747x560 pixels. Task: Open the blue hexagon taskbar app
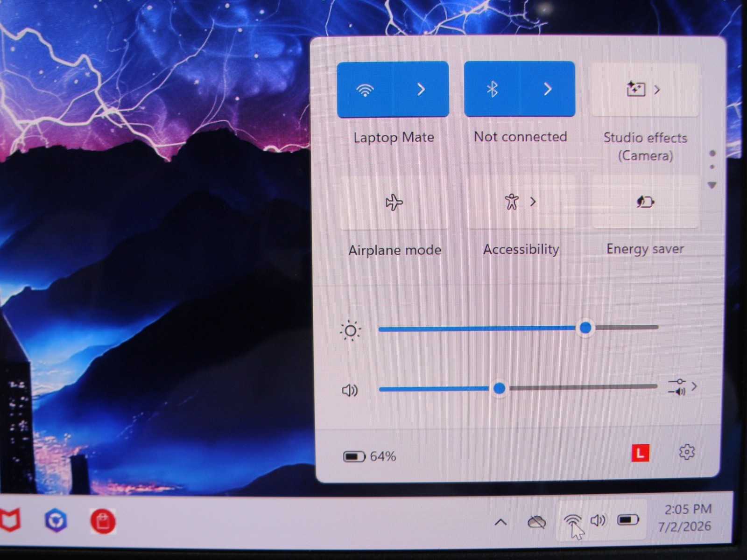coord(56,520)
